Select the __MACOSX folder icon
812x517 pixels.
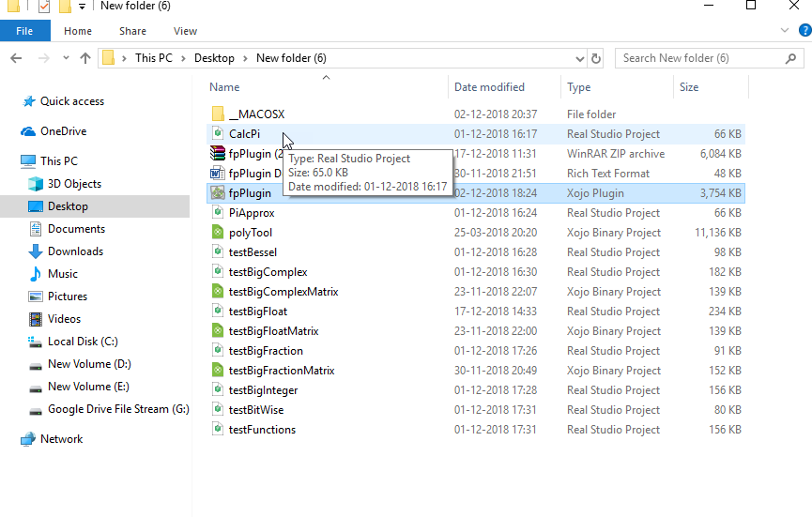point(218,114)
